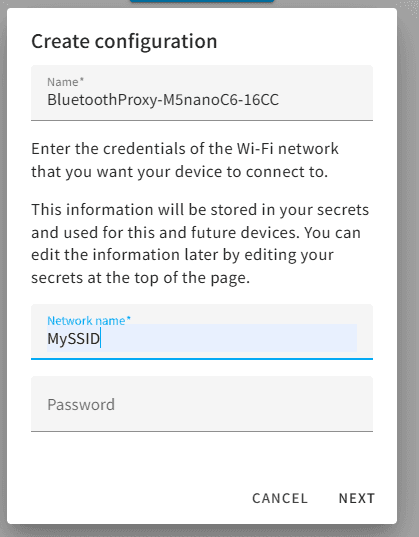This screenshot has width=419, height=537.
Task: Click the 'This information will be stored' paragraph
Action: (x=200, y=243)
